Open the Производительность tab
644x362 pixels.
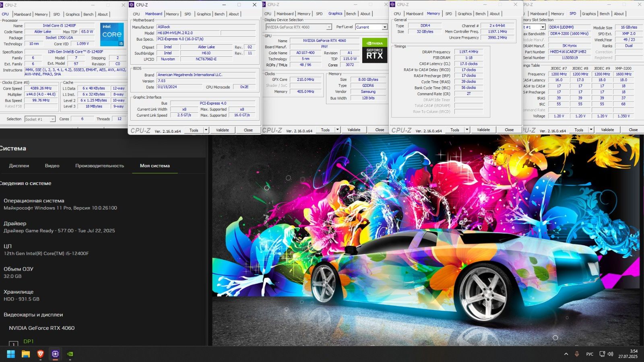coord(99,166)
